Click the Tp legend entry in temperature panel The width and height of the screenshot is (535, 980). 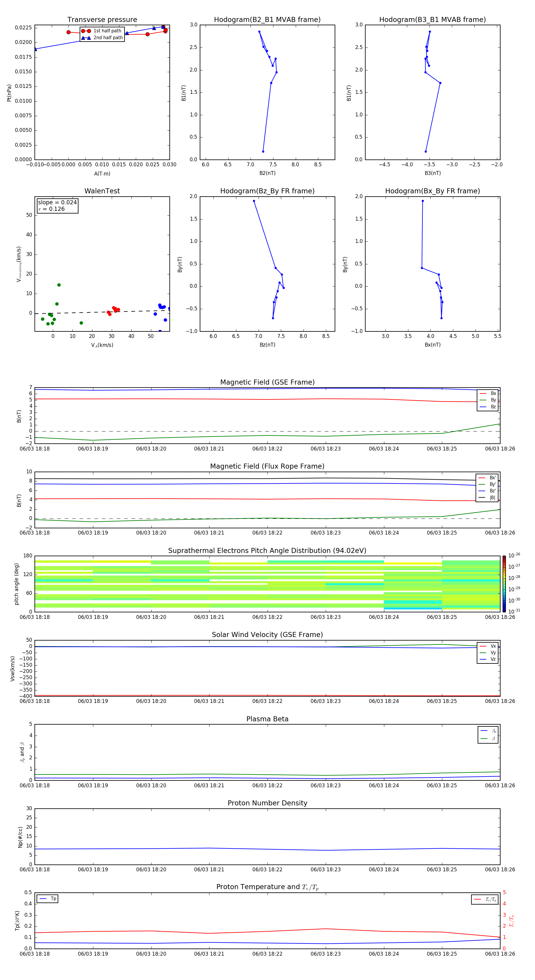[x=48, y=899]
